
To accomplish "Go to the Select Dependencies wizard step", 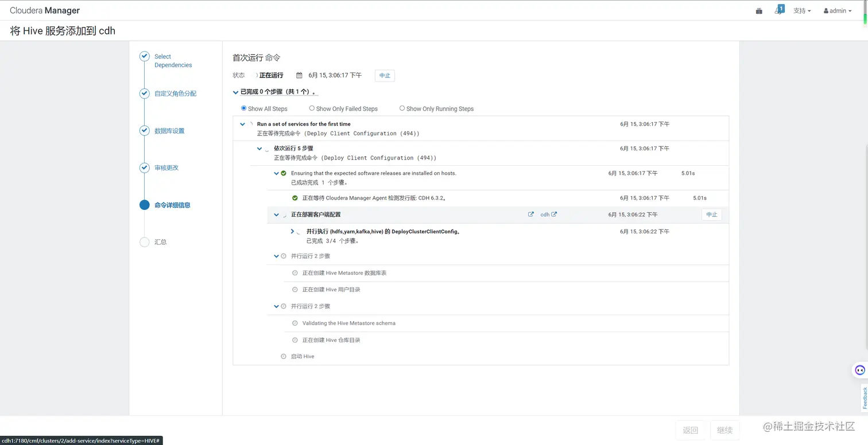I will [x=173, y=61].
